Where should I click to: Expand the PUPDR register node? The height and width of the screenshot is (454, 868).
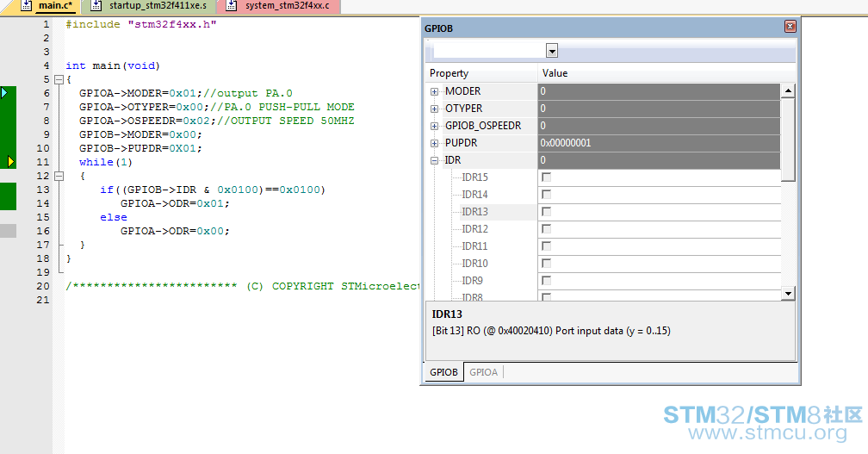pyautogui.click(x=435, y=143)
